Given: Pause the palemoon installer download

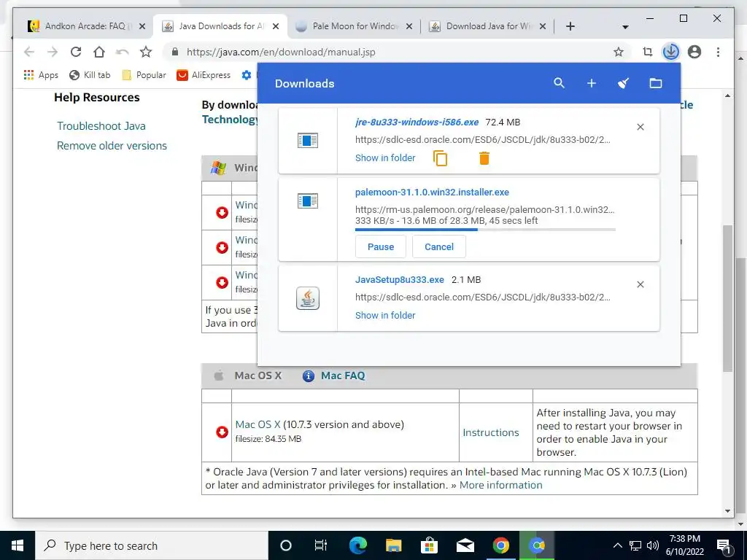Looking at the screenshot, I should click(381, 246).
